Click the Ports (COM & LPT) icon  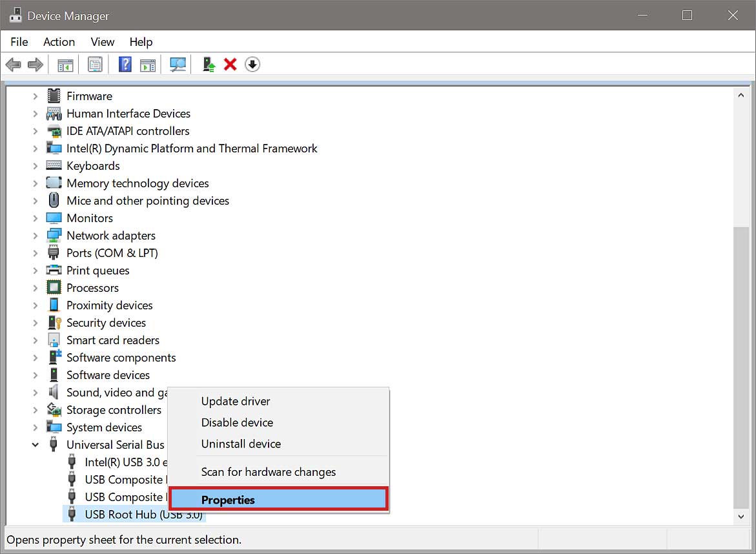pyautogui.click(x=54, y=252)
